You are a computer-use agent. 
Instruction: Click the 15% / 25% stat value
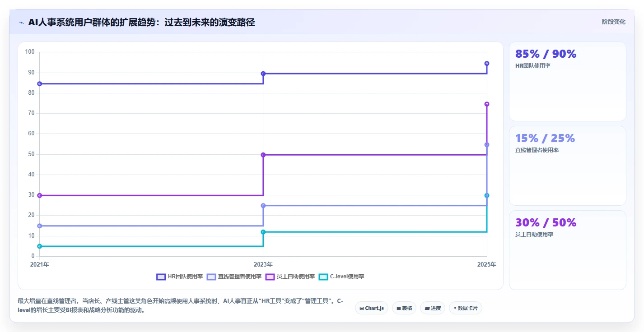tap(545, 138)
